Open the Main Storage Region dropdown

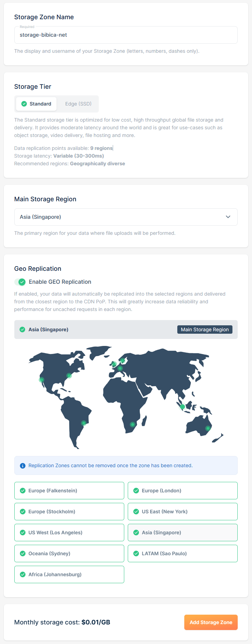pos(126,217)
